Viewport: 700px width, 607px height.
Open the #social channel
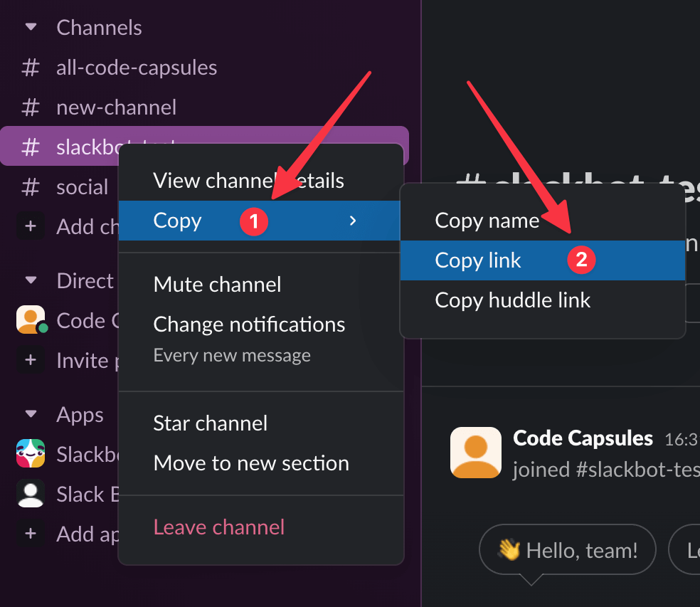(x=83, y=186)
